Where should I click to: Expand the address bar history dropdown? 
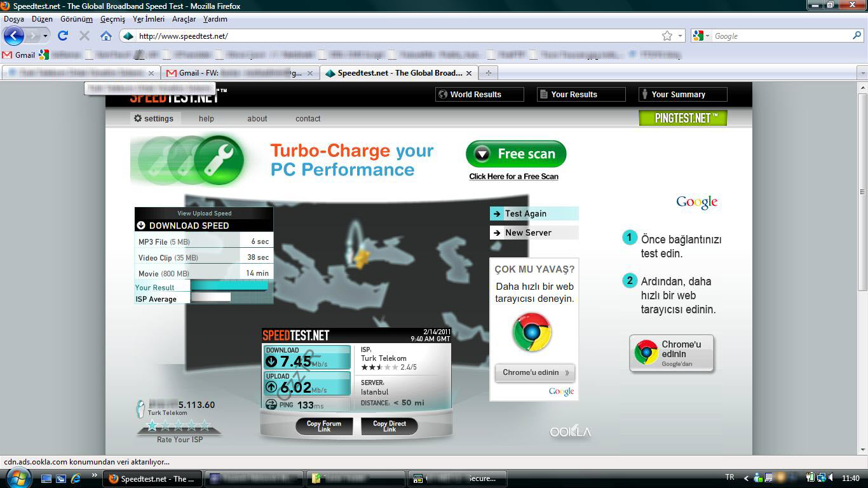point(680,36)
